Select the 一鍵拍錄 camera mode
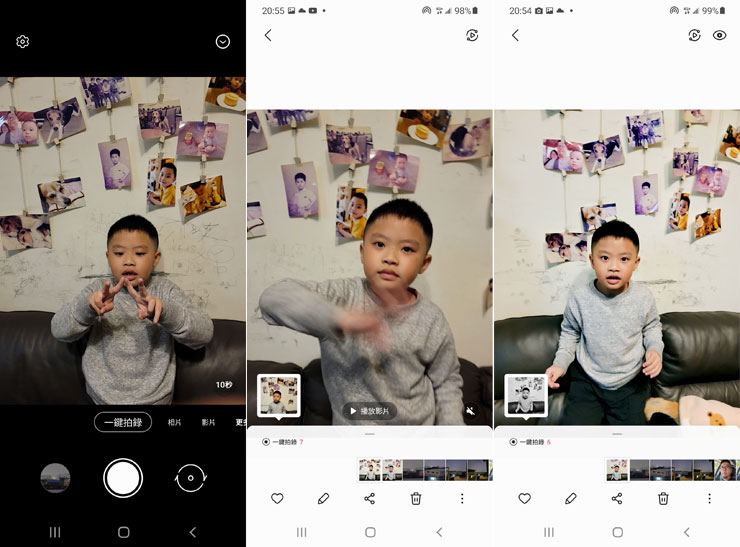The image size is (740, 547). [x=123, y=423]
